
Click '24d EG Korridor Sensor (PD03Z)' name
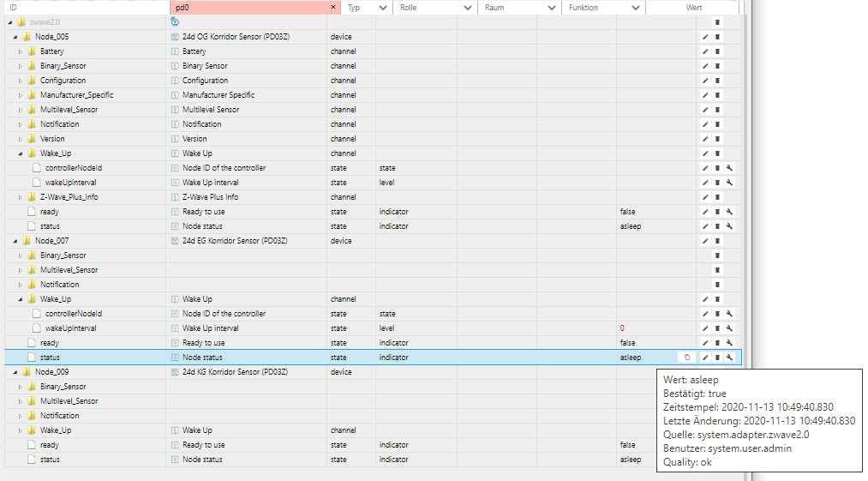coord(235,240)
